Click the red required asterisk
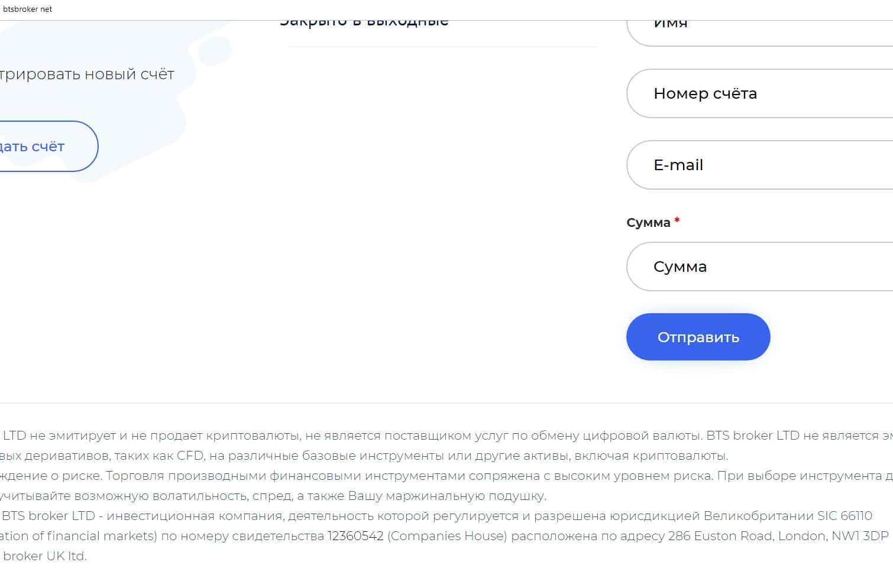The height and width of the screenshot is (588, 893). [677, 220]
